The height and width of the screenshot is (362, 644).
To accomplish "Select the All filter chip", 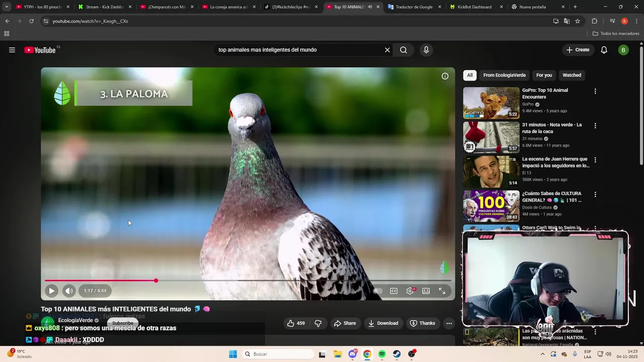I will pos(470,75).
